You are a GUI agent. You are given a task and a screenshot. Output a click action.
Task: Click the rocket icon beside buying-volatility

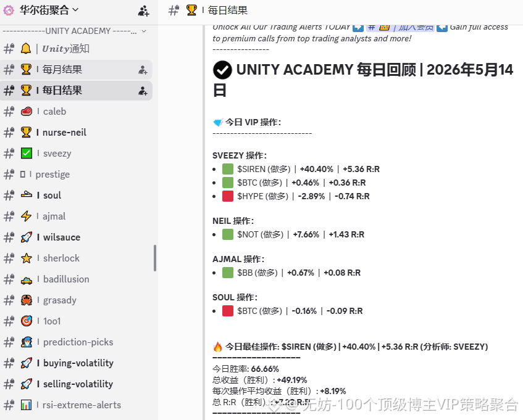click(27, 363)
